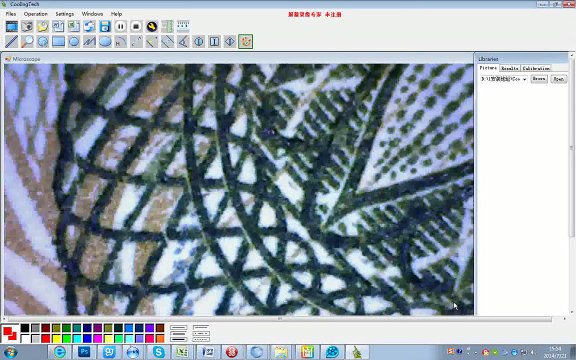This screenshot has width=576, height=360.
Task: Select the rectangle measurement tool
Action: click(x=58, y=42)
